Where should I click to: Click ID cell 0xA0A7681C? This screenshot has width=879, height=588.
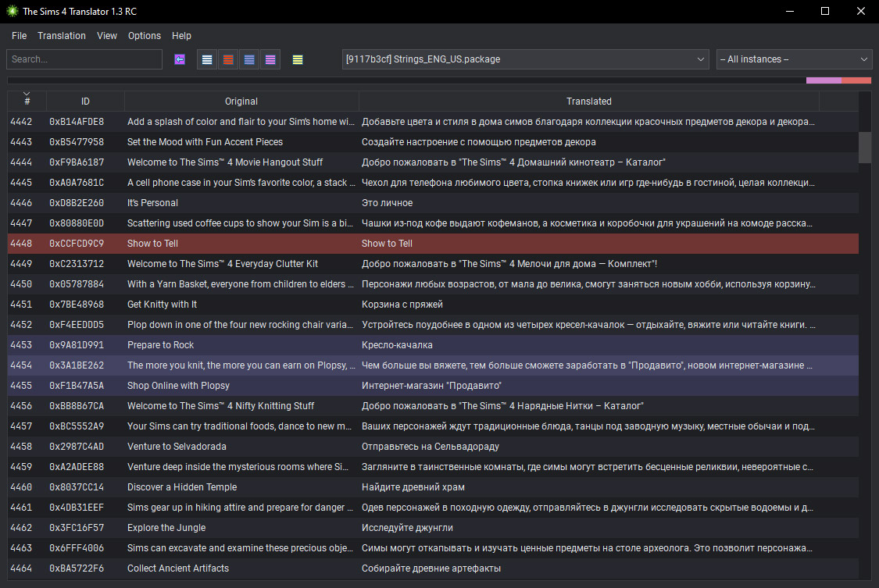click(x=77, y=183)
